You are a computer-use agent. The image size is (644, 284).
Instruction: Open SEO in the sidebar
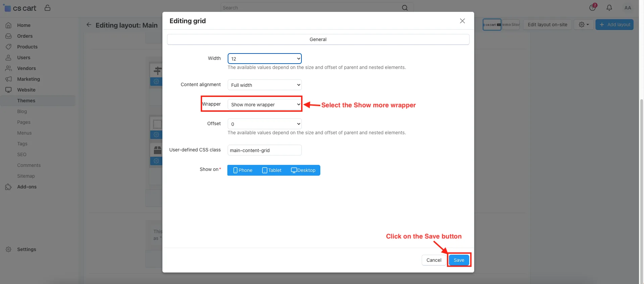click(22, 154)
